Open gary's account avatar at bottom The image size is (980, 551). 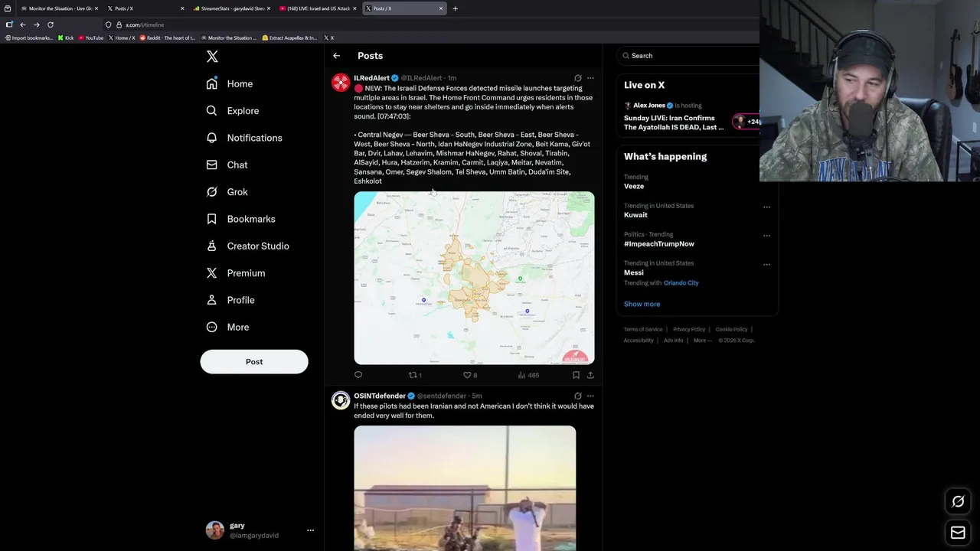click(215, 530)
